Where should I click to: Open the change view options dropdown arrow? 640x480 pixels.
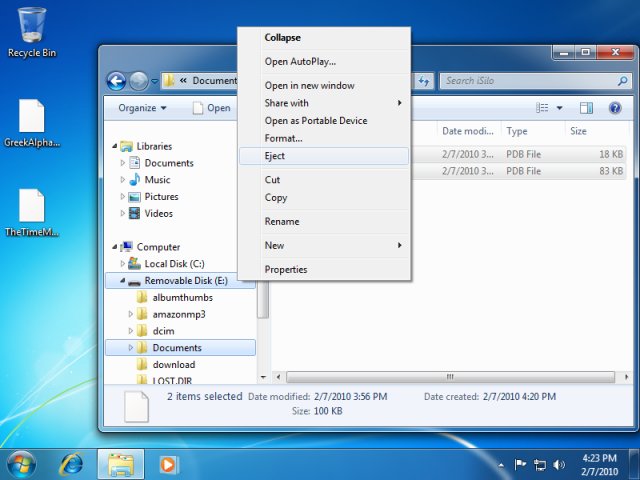[x=560, y=108]
